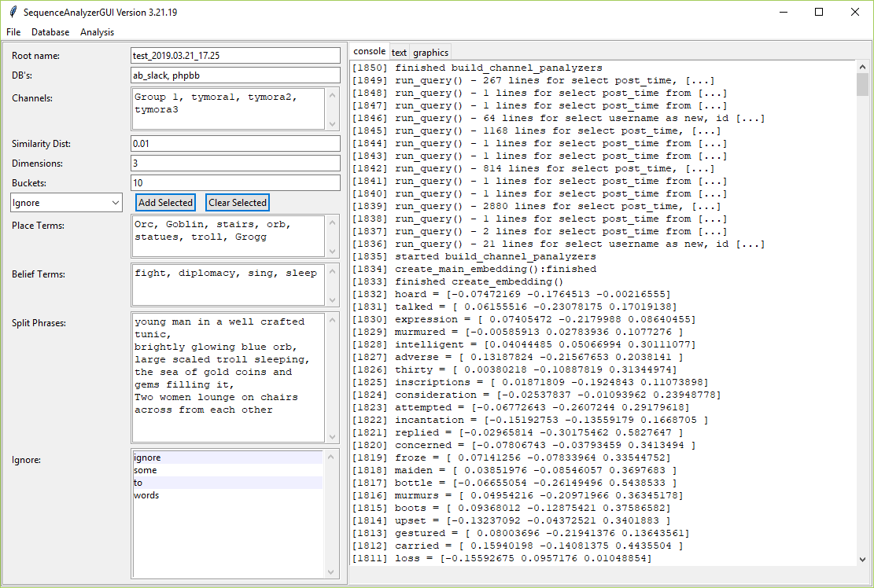Click the Root name input field
The height and width of the screenshot is (588, 874).
click(x=234, y=56)
